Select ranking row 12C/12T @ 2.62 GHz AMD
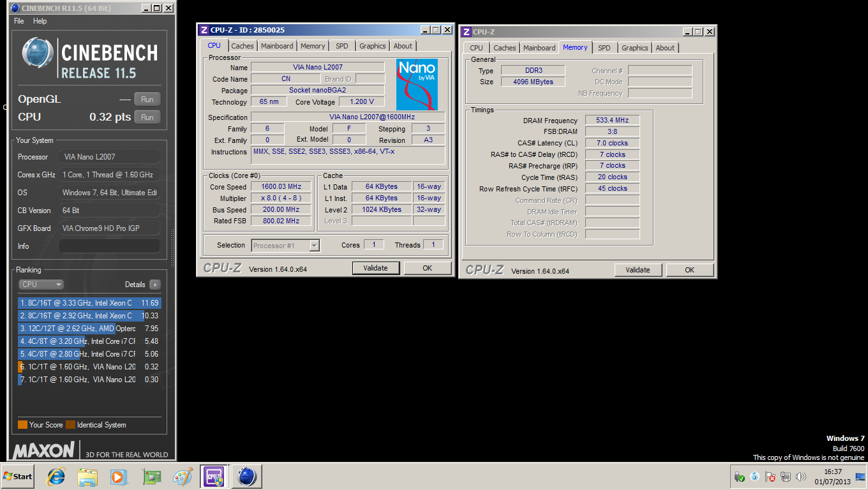 tap(89, 329)
